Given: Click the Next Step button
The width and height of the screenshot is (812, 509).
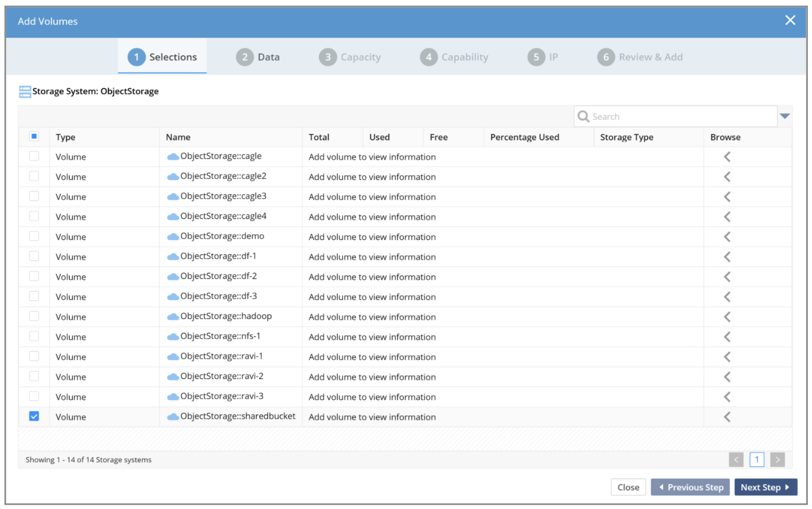Looking at the screenshot, I should (766, 487).
